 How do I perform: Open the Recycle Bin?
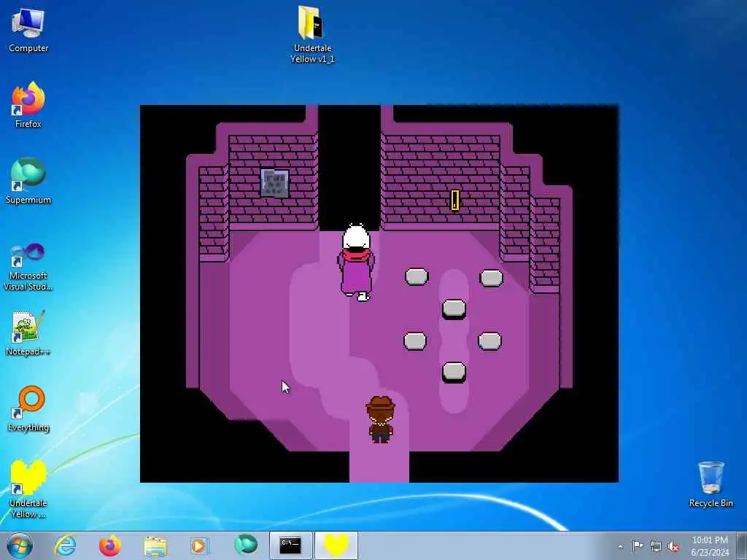click(711, 484)
